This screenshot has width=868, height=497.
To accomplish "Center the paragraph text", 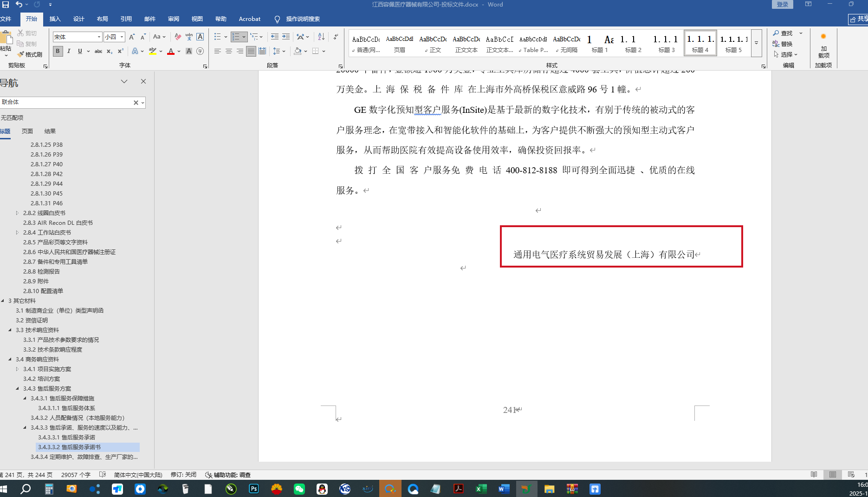I will [x=228, y=51].
